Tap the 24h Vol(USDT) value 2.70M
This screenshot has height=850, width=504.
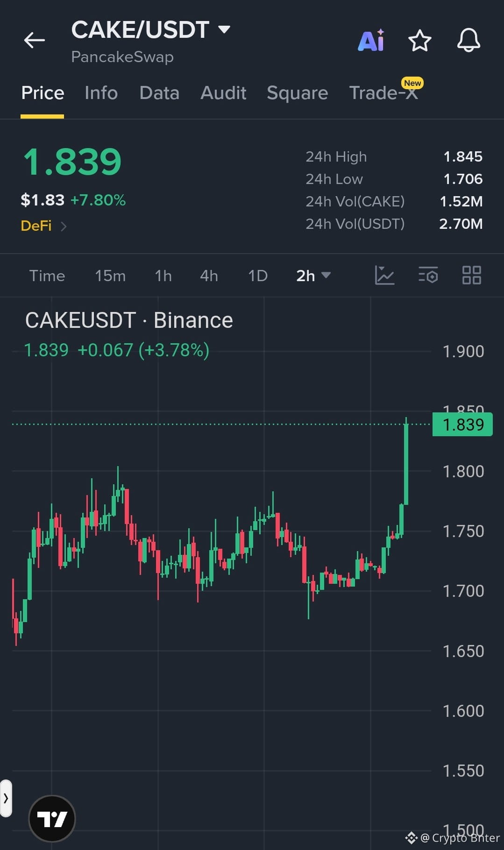(461, 224)
